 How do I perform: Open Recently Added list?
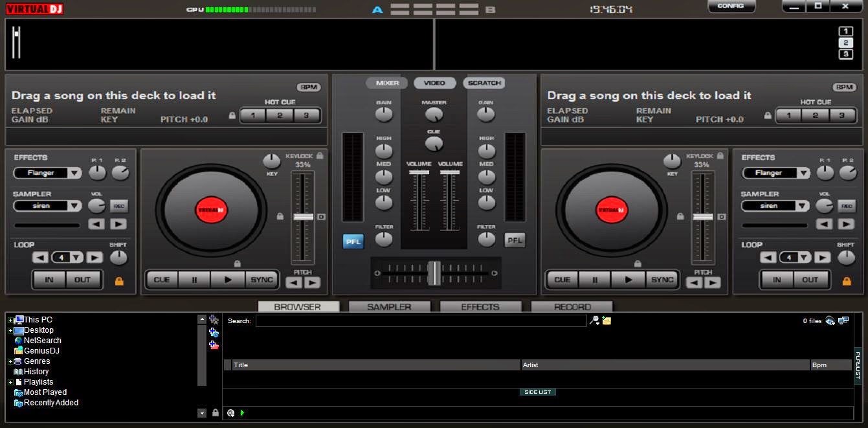tap(46, 403)
